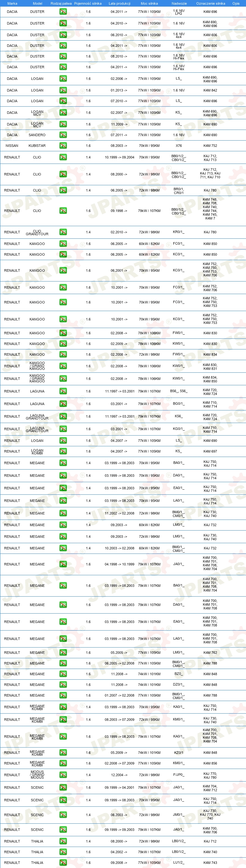Select the fuel icon in the MEGANE 04.1998 JA0/1_ row
The image size is (246, 868).
63,565
